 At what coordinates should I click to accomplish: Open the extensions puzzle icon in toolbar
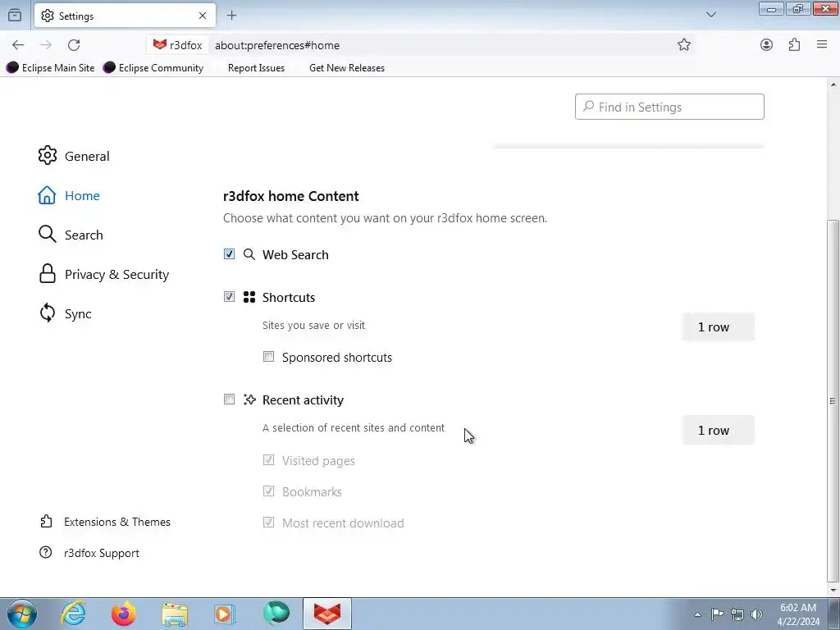(x=794, y=45)
